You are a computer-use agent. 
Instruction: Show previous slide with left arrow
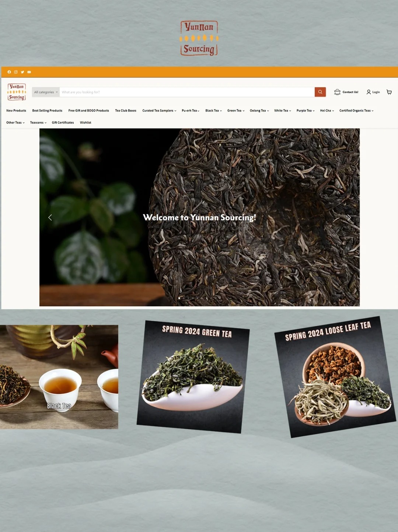coord(50,218)
